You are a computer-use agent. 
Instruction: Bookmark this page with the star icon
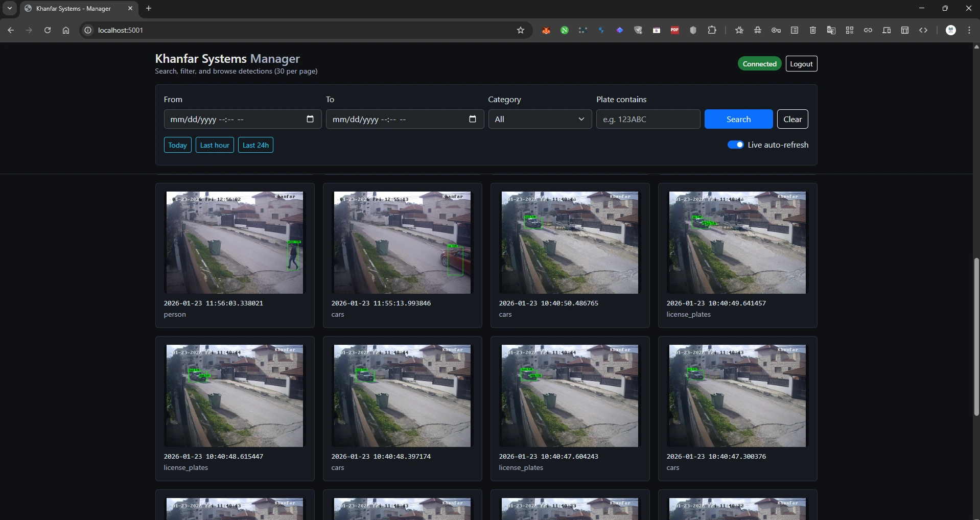[521, 30]
